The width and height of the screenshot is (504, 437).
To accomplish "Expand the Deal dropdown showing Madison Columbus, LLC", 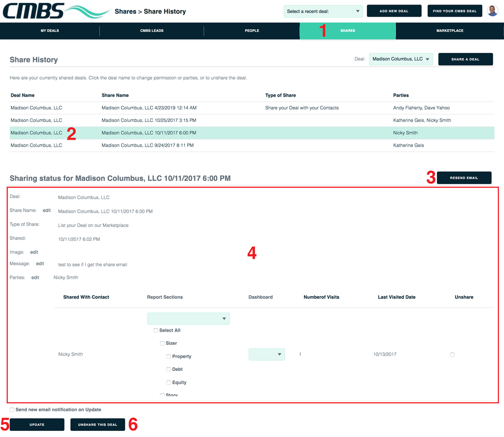I will [x=401, y=59].
